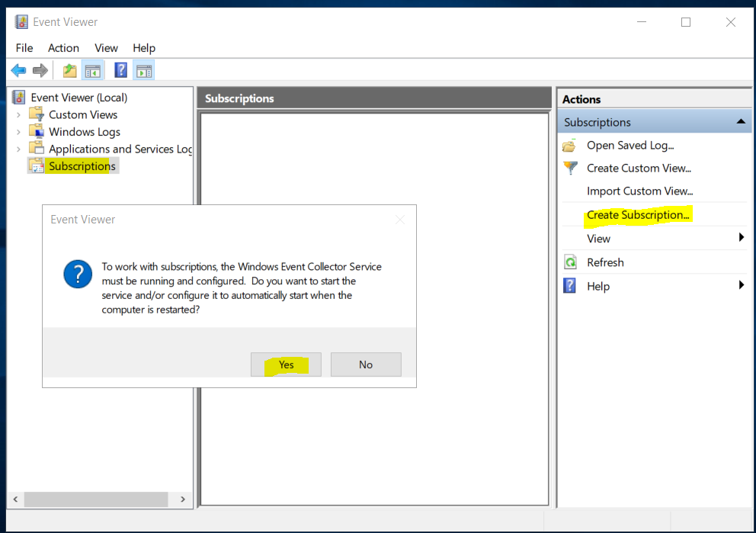
Task: Click the tree pane horizontal scrollbar thumb
Action: pos(96,499)
